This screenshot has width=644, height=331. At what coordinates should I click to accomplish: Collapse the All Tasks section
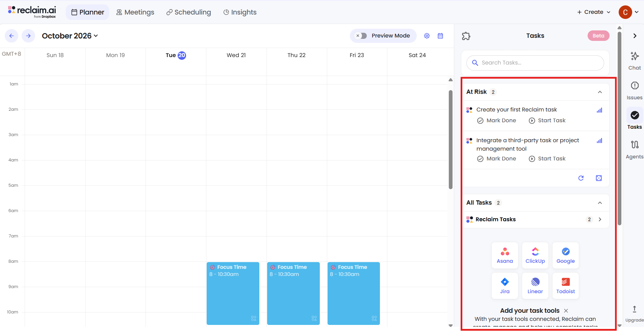coord(600,203)
